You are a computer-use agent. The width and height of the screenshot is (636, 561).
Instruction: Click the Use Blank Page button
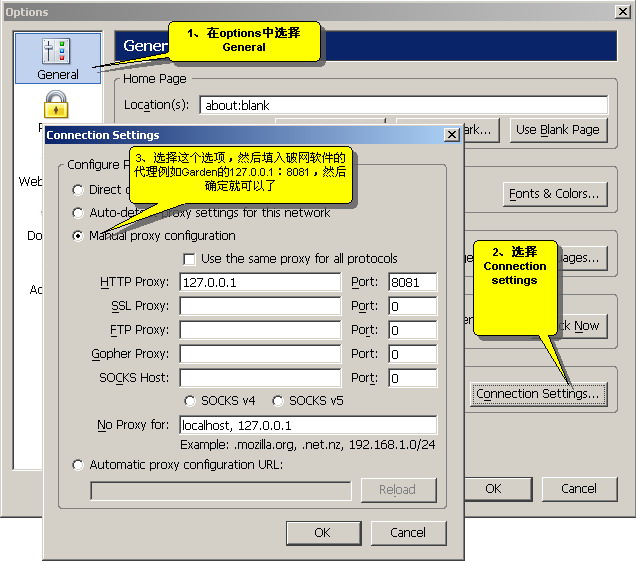tap(558, 129)
